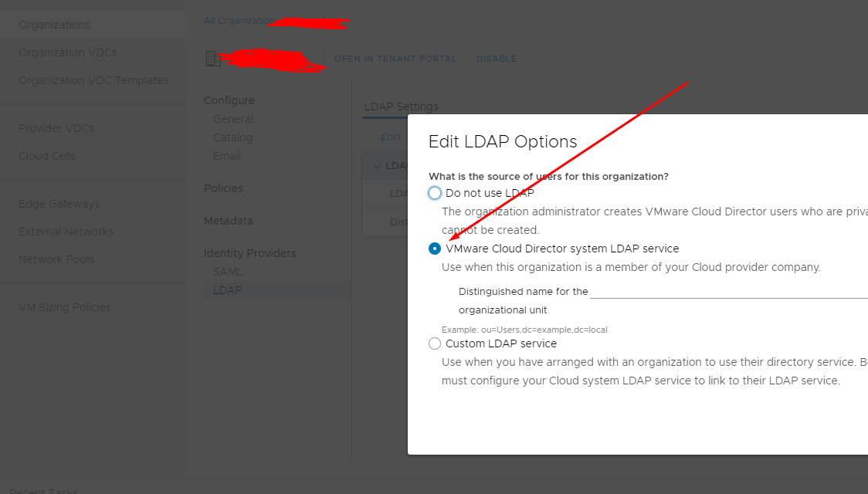Screen dimensions: 868x494
Task: Switch to the LDAP Settings tab
Action: [402, 107]
